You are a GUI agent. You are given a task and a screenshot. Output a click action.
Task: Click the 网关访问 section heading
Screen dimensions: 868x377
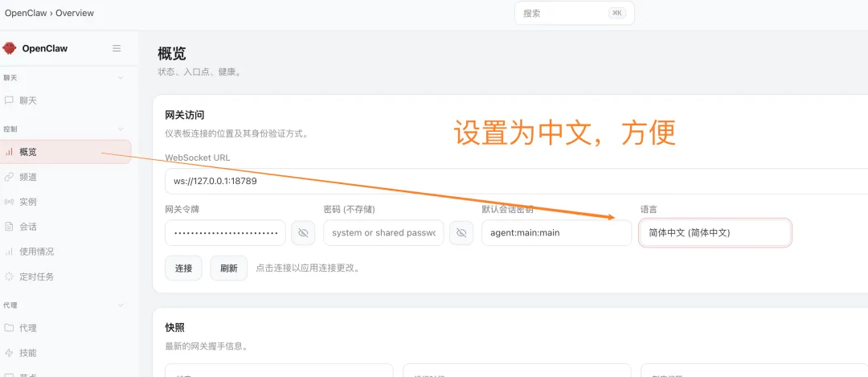click(185, 115)
